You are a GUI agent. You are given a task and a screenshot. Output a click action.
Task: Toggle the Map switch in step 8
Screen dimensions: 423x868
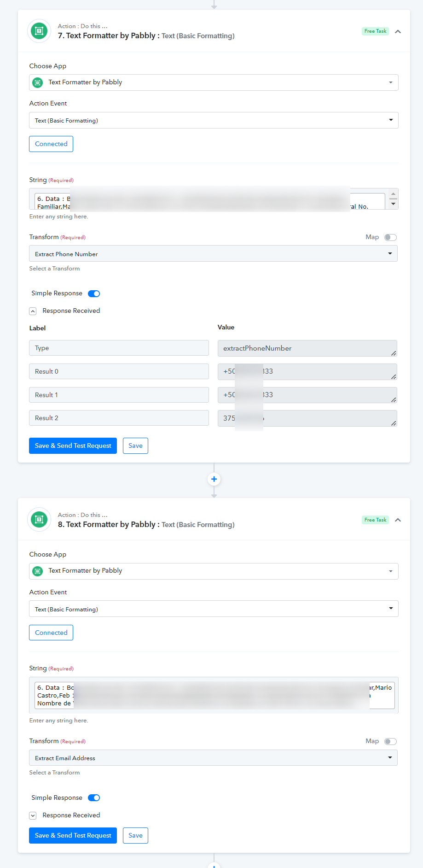tap(390, 741)
